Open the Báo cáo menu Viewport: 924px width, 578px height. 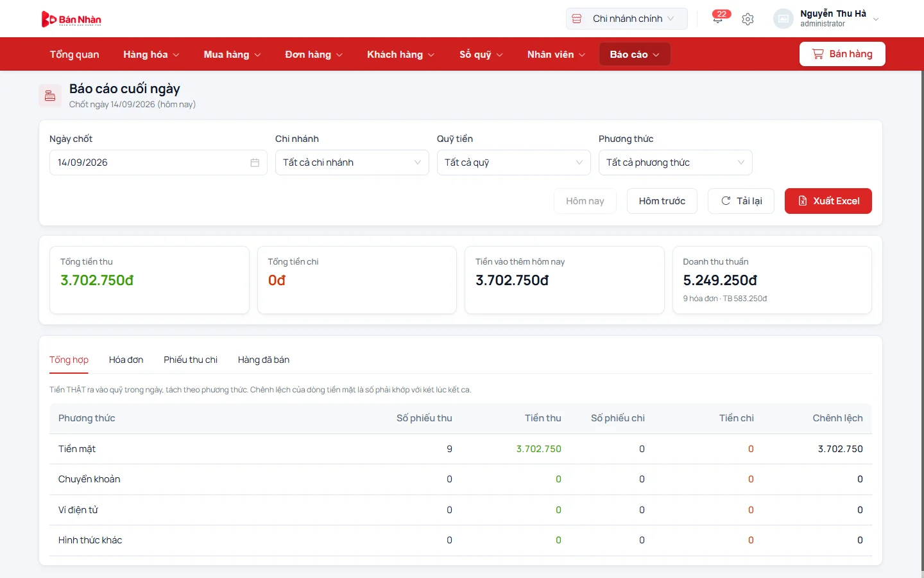click(635, 55)
